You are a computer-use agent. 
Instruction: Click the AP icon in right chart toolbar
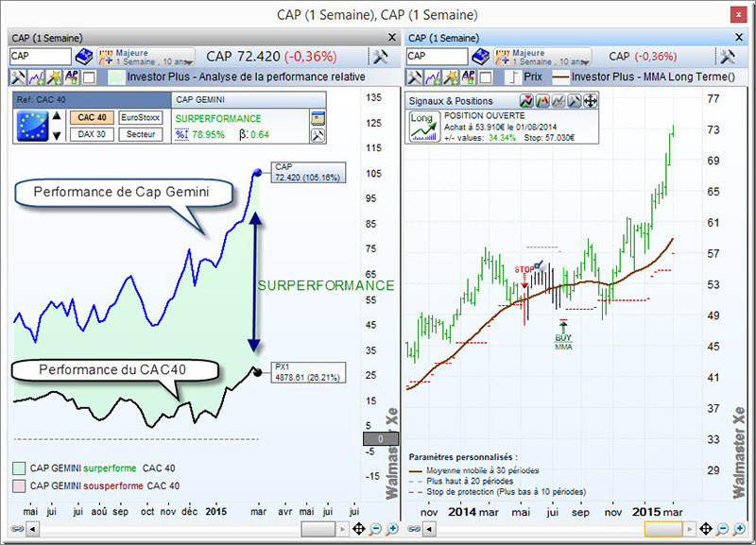(468, 77)
